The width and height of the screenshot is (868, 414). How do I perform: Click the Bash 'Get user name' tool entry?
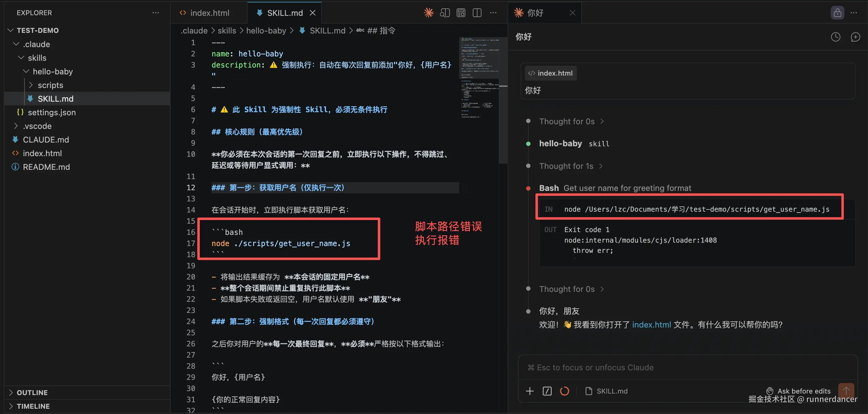pyautogui.click(x=615, y=188)
